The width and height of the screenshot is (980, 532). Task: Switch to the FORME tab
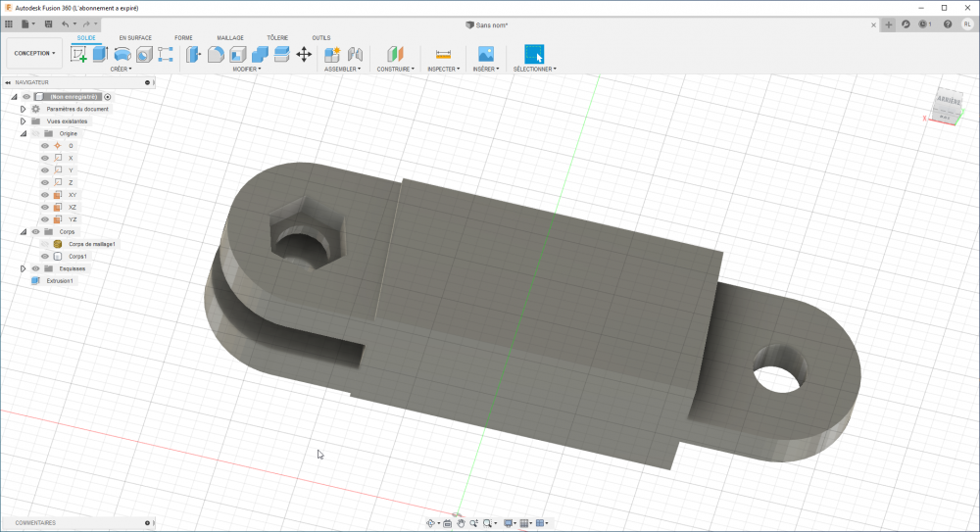click(183, 37)
